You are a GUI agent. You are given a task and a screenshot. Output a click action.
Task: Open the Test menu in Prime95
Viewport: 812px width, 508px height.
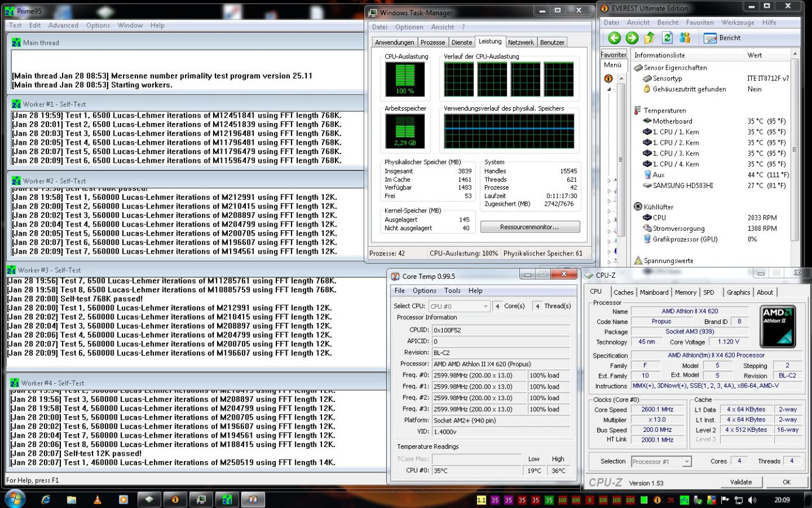(x=15, y=25)
